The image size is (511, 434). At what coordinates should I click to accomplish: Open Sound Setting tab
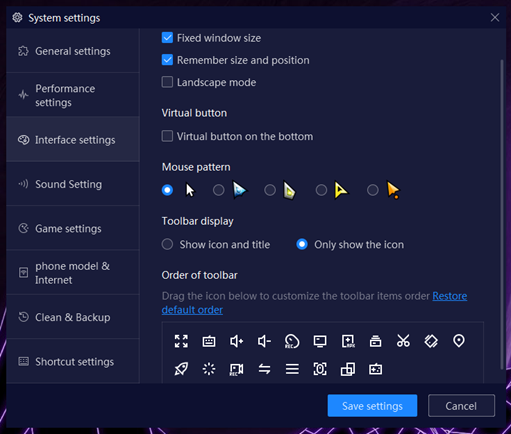73,184
